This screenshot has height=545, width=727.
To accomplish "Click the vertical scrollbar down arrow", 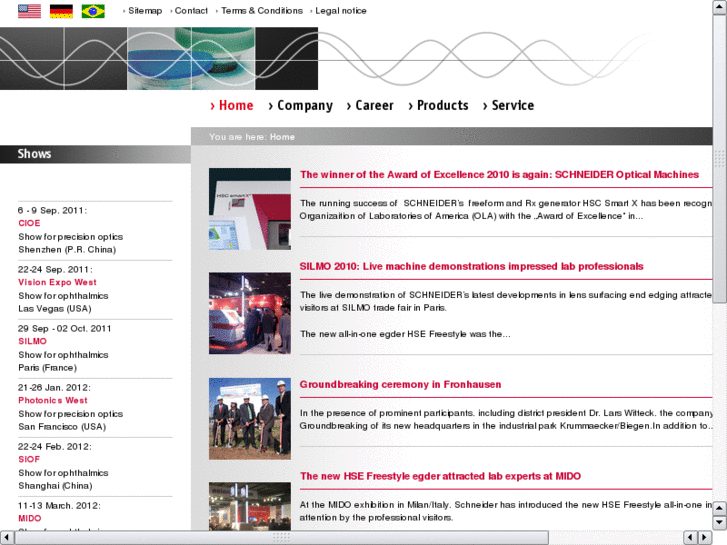I will [x=720, y=523].
